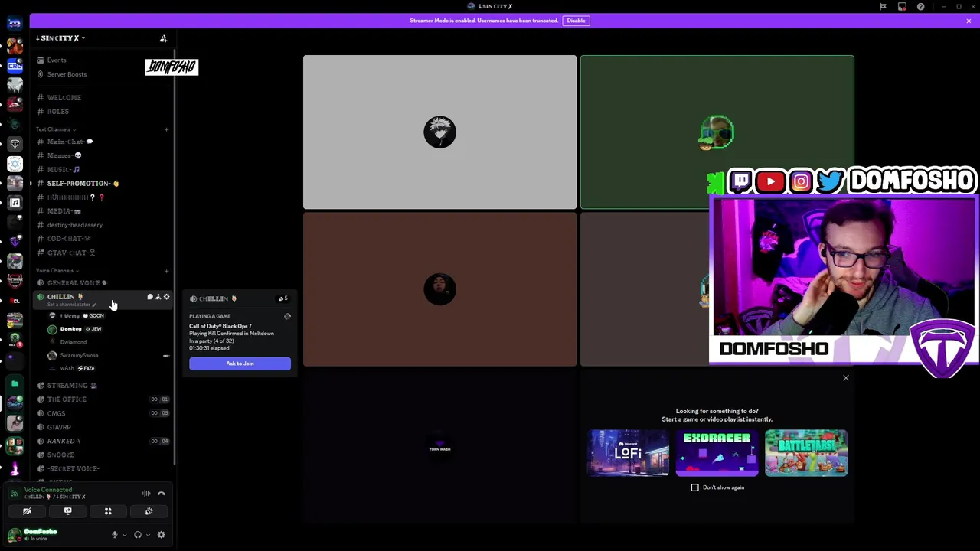
Task: Deafen with the headphones icon
Action: click(x=138, y=535)
